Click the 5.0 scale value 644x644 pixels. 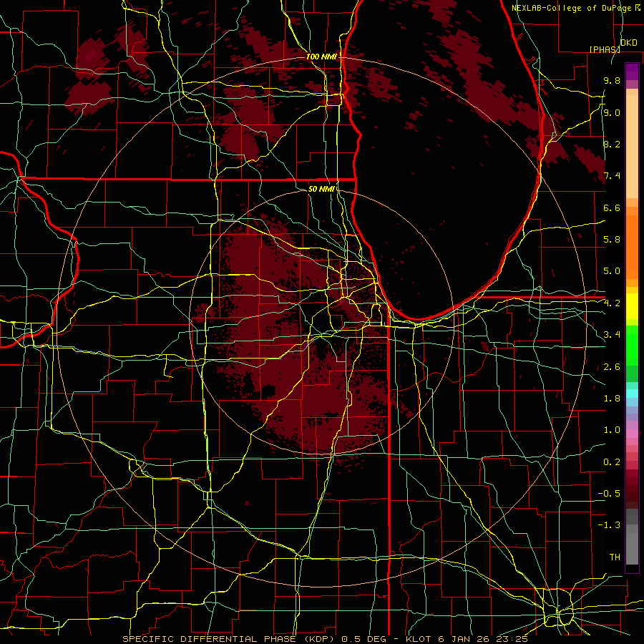612,271
